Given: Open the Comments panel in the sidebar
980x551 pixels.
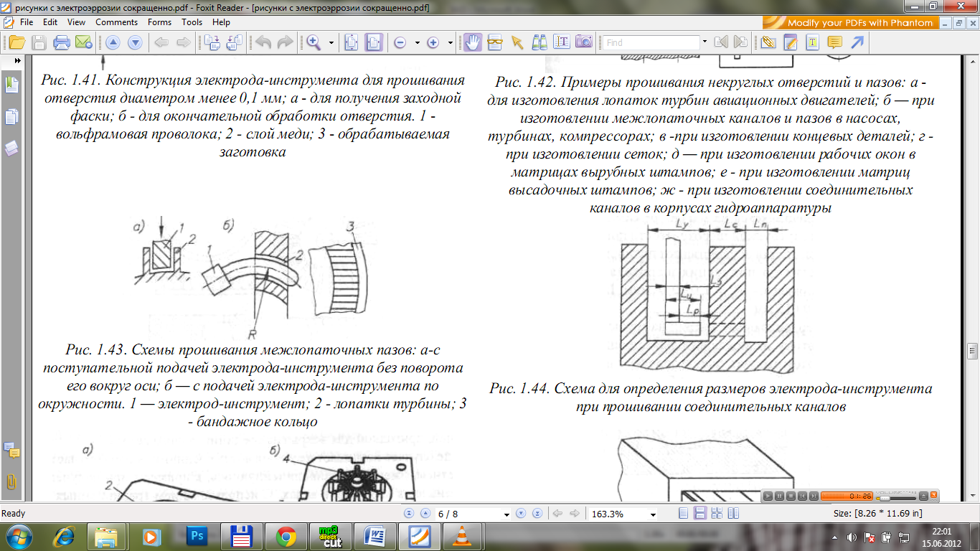Looking at the screenshot, I should click(x=11, y=450).
